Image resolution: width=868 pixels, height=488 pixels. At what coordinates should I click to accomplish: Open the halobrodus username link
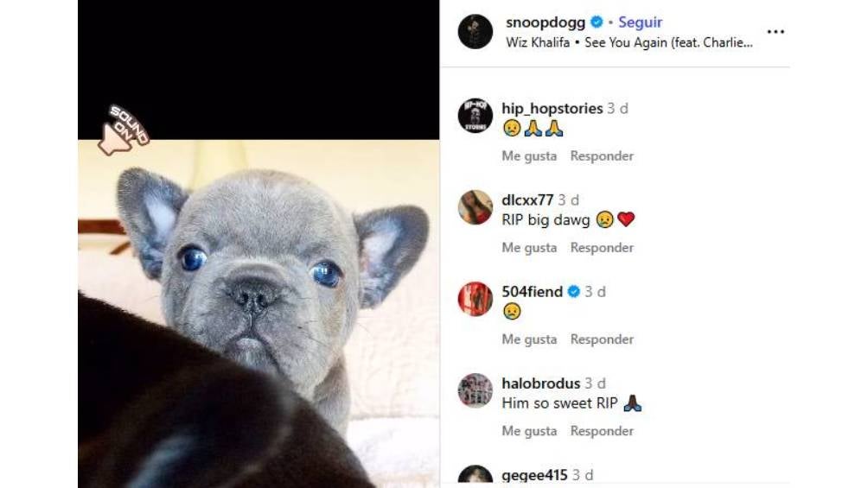click(541, 383)
